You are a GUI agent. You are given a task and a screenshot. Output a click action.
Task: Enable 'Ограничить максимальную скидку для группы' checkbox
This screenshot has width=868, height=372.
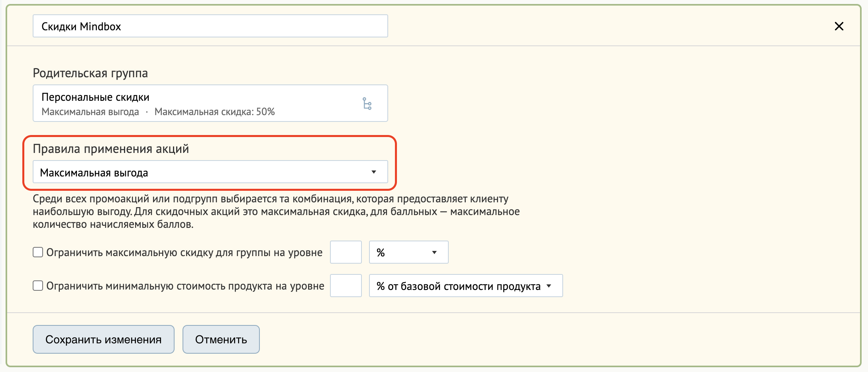pyautogui.click(x=38, y=252)
